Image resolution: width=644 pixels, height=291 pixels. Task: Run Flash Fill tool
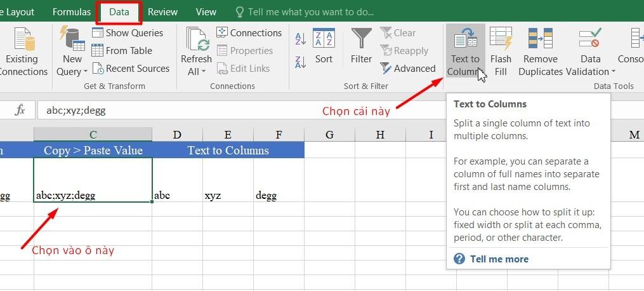(501, 39)
